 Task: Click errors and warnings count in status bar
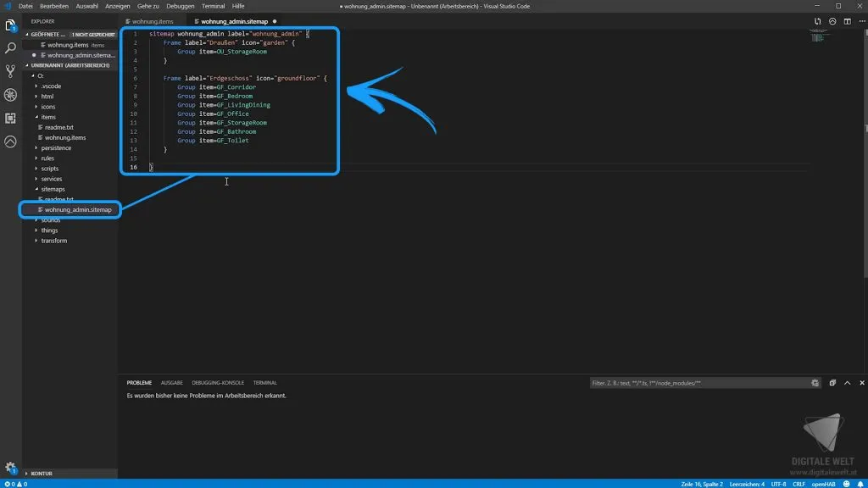15,484
